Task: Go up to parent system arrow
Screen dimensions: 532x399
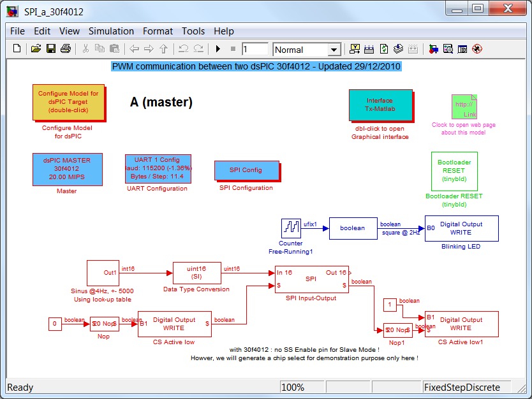Action: click(x=163, y=49)
